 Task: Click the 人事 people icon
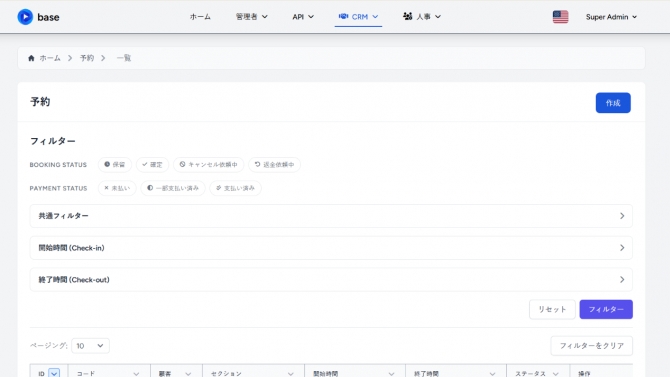click(x=407, y=16)
